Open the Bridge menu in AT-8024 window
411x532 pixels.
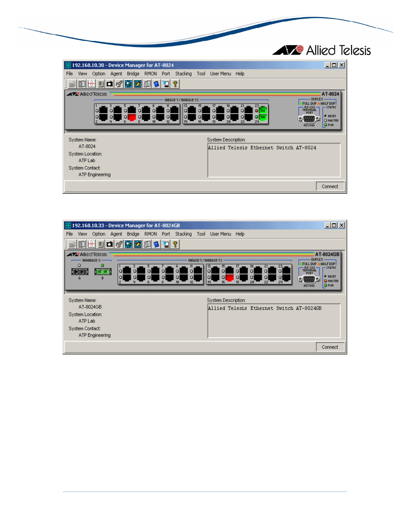click(x=133, y=74)
